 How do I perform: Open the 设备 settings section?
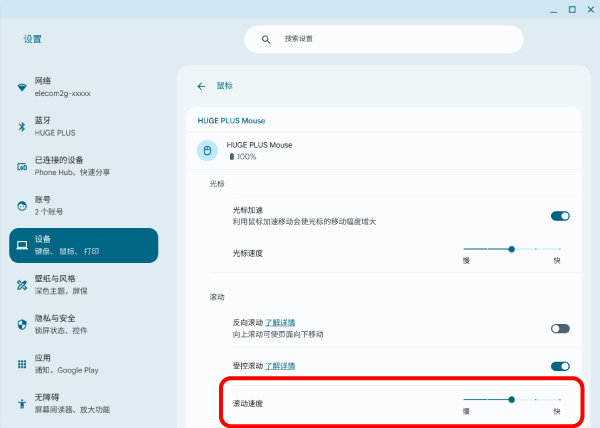(83, 245)
